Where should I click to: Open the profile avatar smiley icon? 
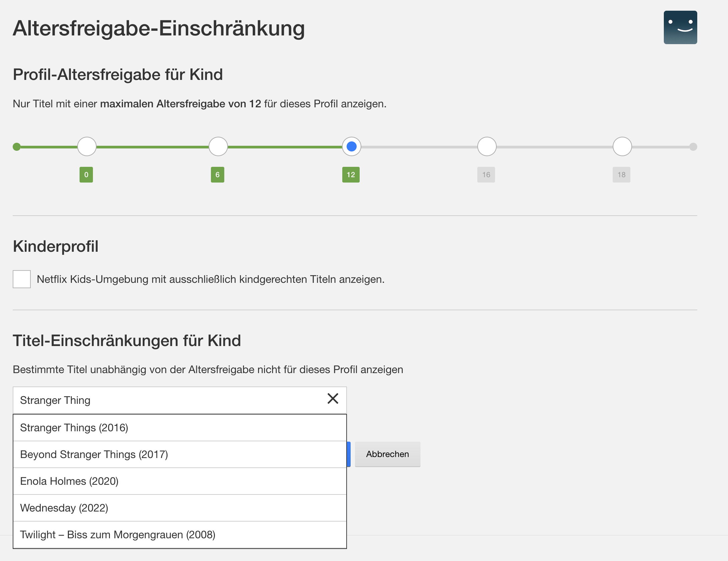(680, 27)
